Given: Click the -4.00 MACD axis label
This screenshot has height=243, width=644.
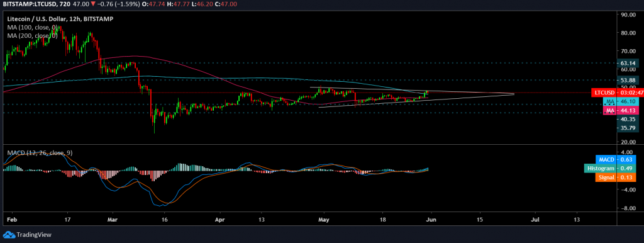Looking at the screenshot, I should coord(628,189).
